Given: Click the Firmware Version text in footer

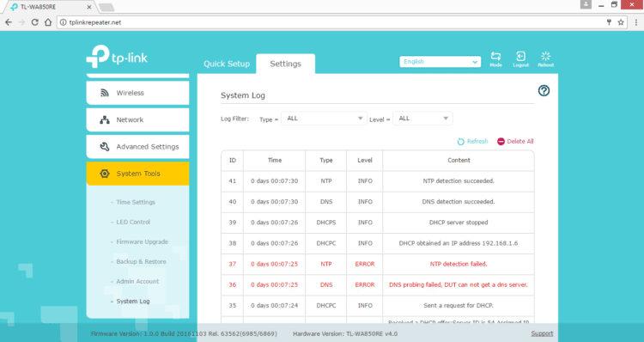Looking at the screenshot, I should [184, 333].
